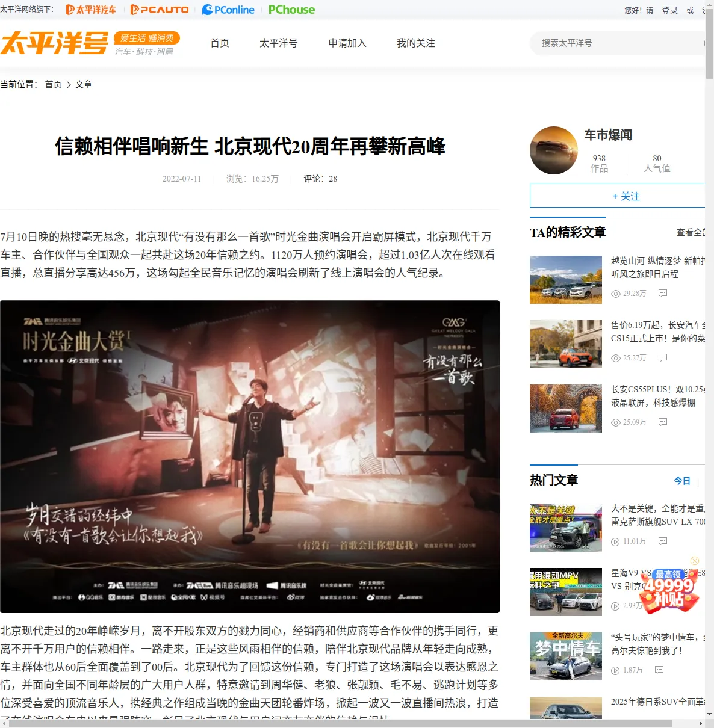Open 申请加入 navigation item
This screenshot has width=714, height=728.
[x=347, y=43]
